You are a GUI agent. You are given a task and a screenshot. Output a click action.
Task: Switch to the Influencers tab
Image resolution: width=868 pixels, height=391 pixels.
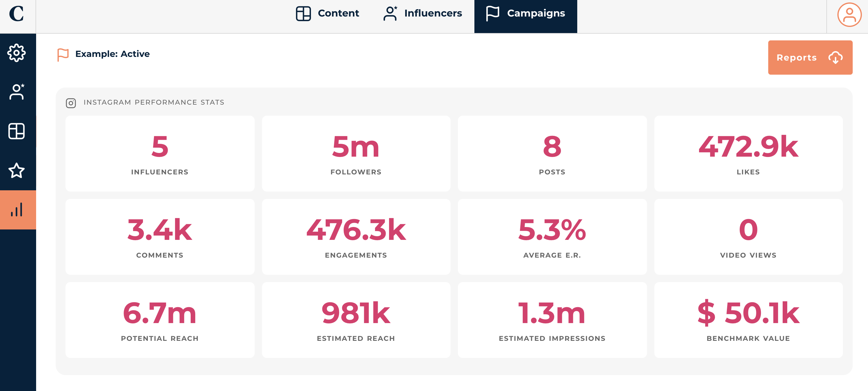pyautogui.click(x=423, y=13)
